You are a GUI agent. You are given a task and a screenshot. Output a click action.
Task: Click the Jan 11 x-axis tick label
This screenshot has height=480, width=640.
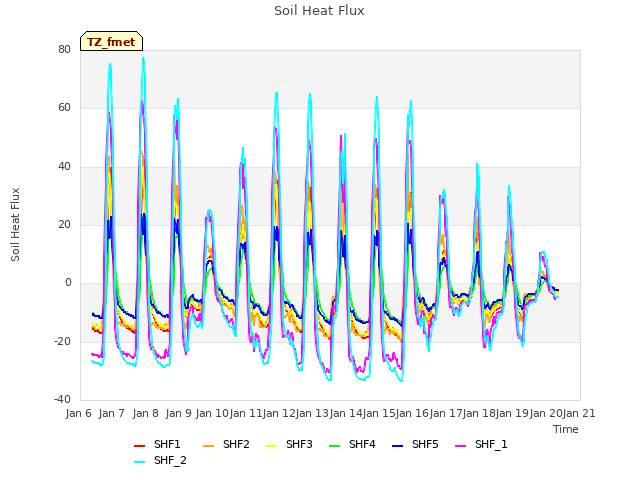(x=246, y=413)
